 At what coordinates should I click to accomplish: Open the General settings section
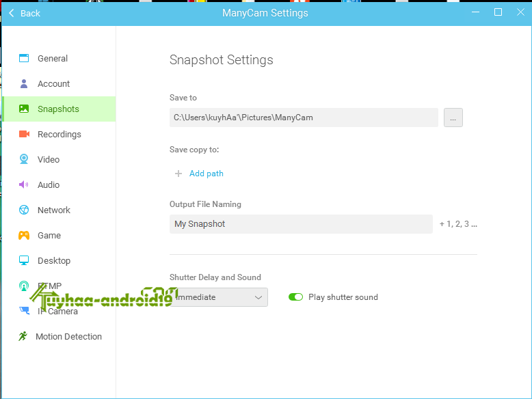(59, 58)
